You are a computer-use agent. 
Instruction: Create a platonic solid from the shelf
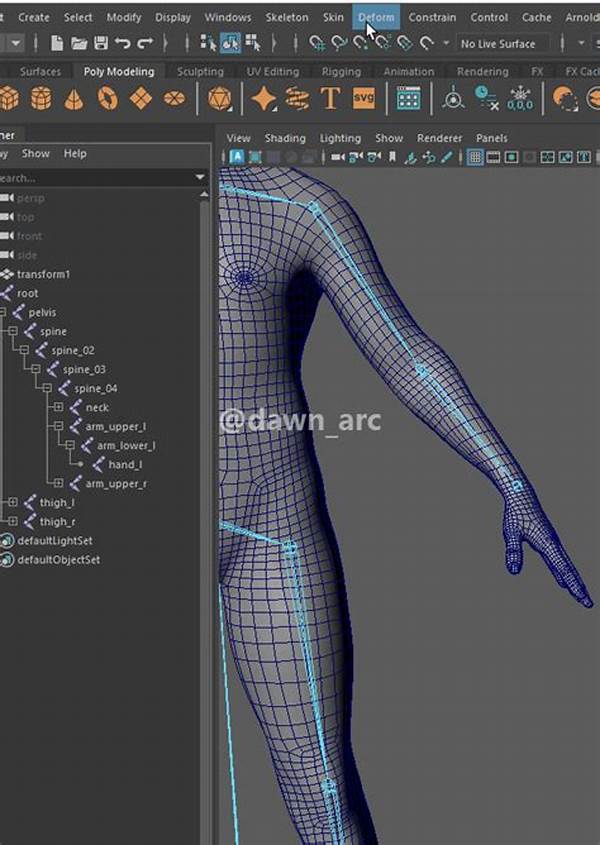(219, 99)
